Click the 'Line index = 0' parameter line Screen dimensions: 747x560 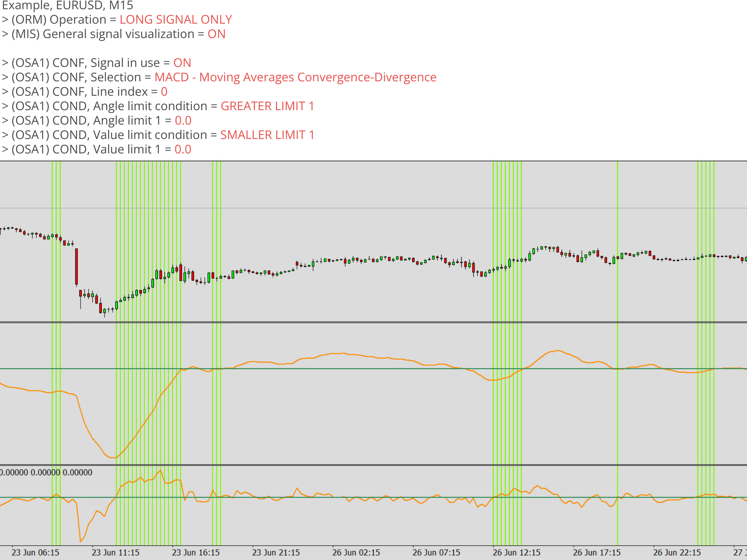pyautogui.click(x=85, y=92)
